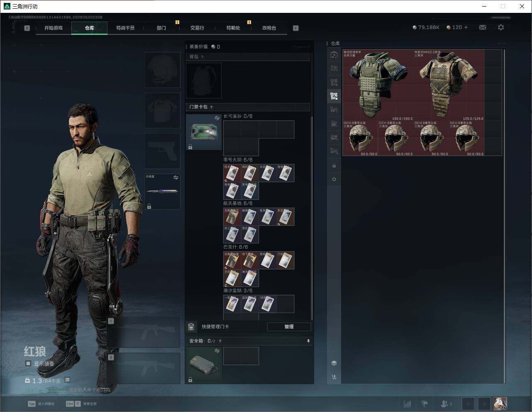
Task: Show help for 门禁卡包 section
Action: [x=211, y=107]
